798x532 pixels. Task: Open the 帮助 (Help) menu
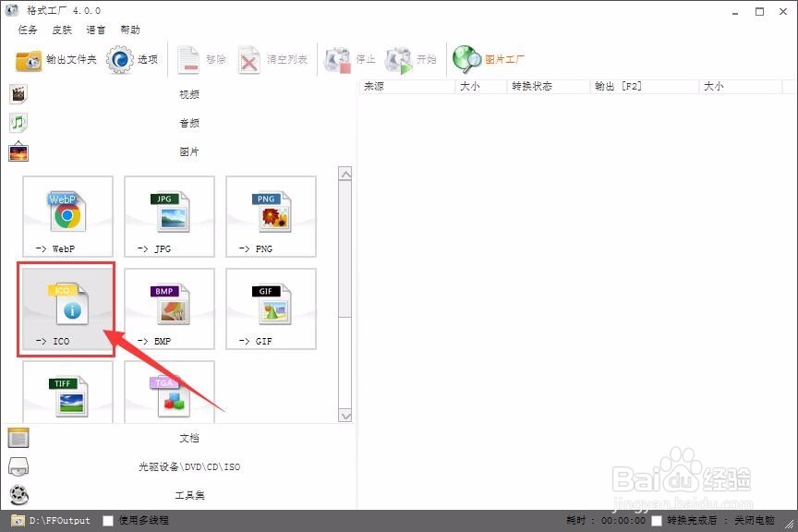point(130,29)
